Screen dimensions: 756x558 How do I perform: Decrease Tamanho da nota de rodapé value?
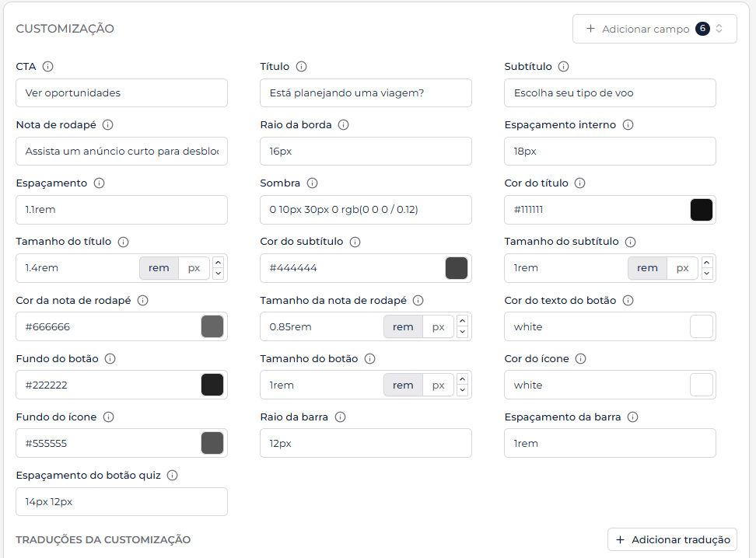tap(462, 332)
